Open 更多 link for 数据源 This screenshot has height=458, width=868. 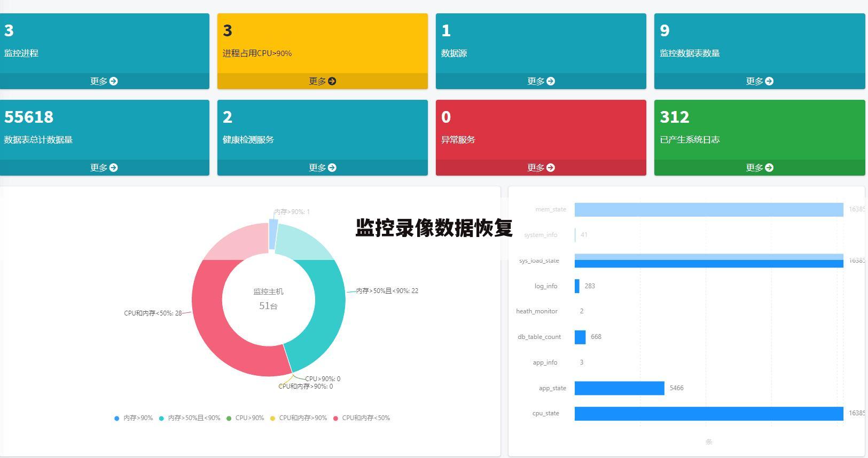pyautogui.click(x=541, y=81)
